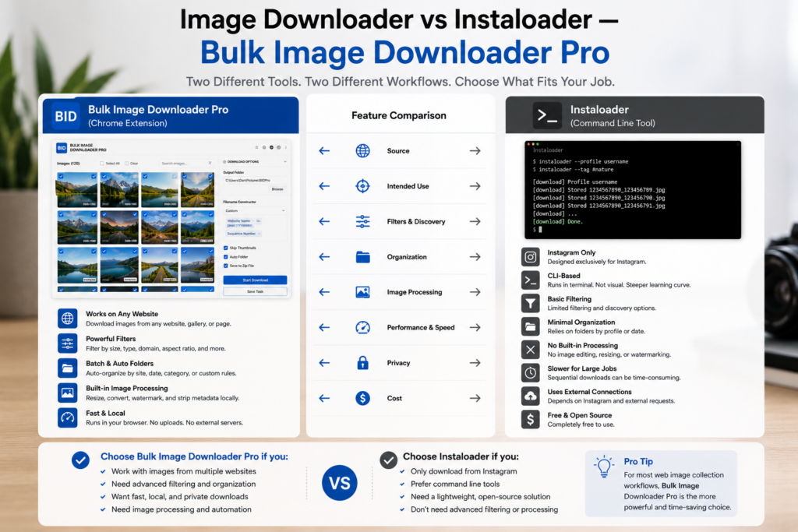This screenshot has width=798, height=532.
Task: Select the Intended Use target icon
Action: tap(363, 186)
